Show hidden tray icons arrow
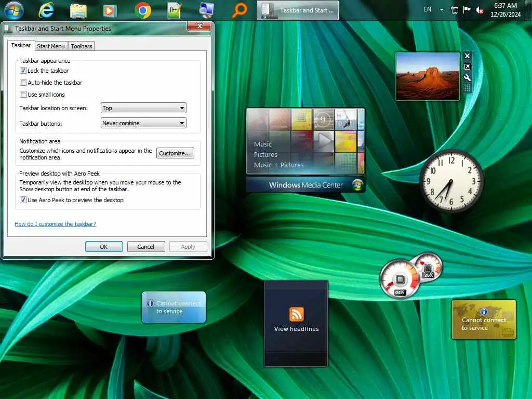This screenshot has height=399, width=532. 442,10
